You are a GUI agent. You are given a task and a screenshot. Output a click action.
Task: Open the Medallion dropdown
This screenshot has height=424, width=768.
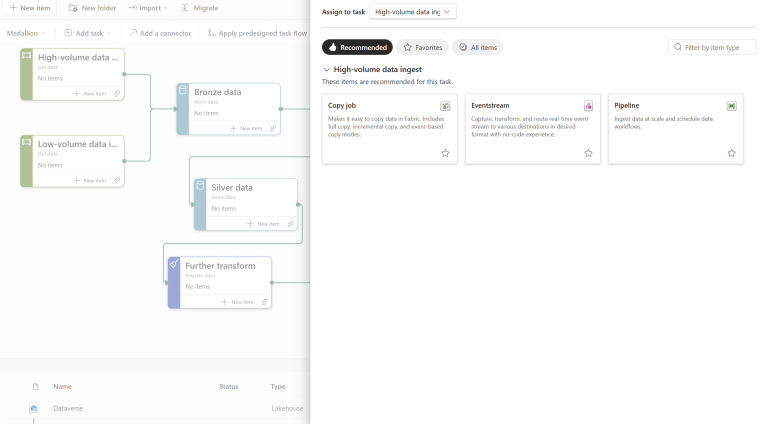[26, 33]
